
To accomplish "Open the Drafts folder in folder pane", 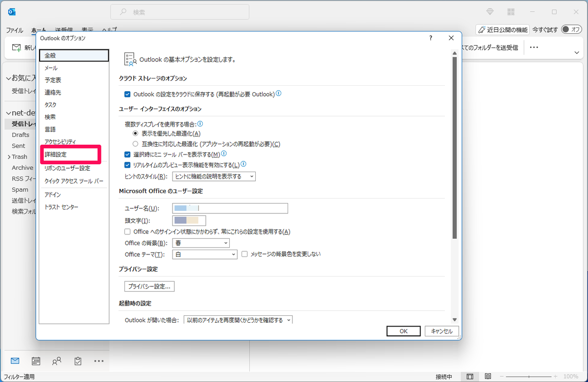I will click(21, 135).
